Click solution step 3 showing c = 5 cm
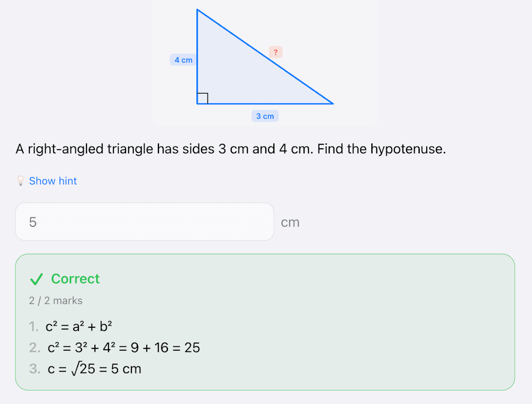This screenshot has width=532, height=404. coord(94,368)
